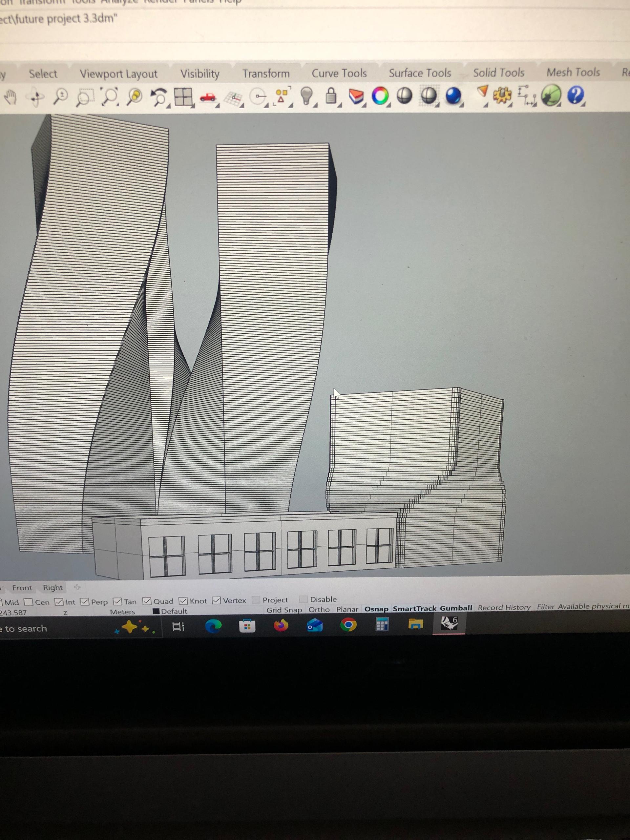630x840 pixels.
Task: Click the padlock Lock Objects icon
Action: click(x=331, y=96)
